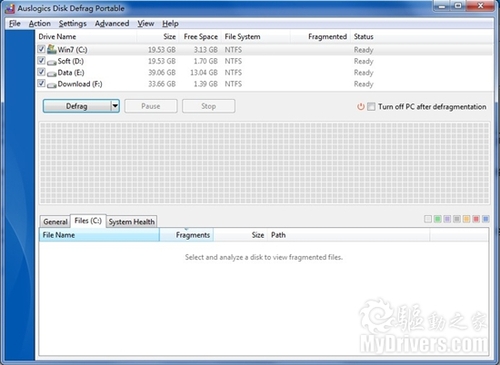Screen dimensions: 500x365
Task: Click the disk cluster map grid
Action: pyautogui.click(x=265, y=163)
